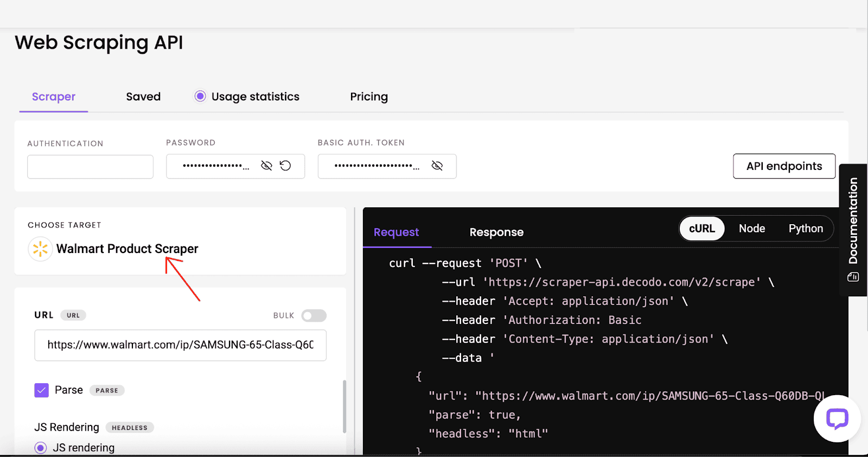Click the PARSE tag badge

[x=107, y=390]
